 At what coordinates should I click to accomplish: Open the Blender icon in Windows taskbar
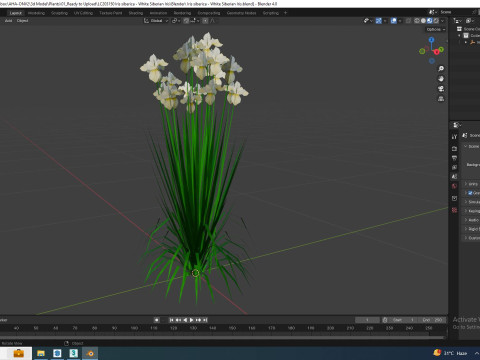[90, 353]
